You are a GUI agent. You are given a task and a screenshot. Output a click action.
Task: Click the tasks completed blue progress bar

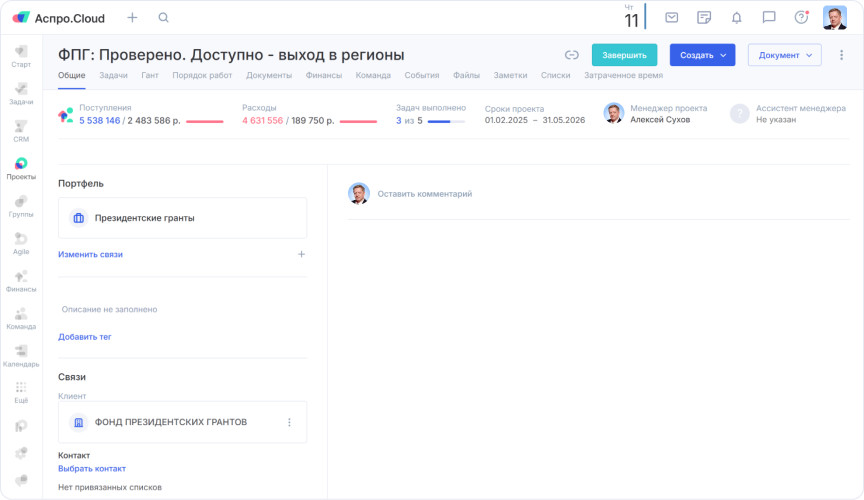pos(446,121)
